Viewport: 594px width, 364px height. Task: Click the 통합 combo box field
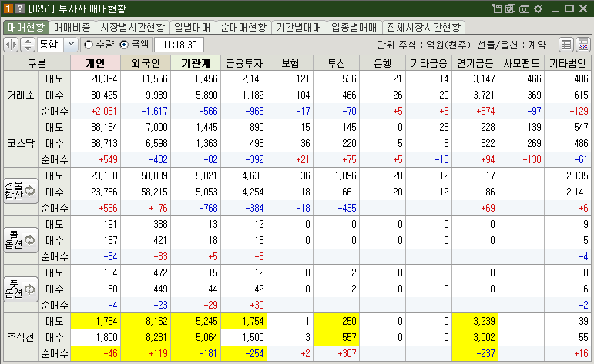coord(57,45)
